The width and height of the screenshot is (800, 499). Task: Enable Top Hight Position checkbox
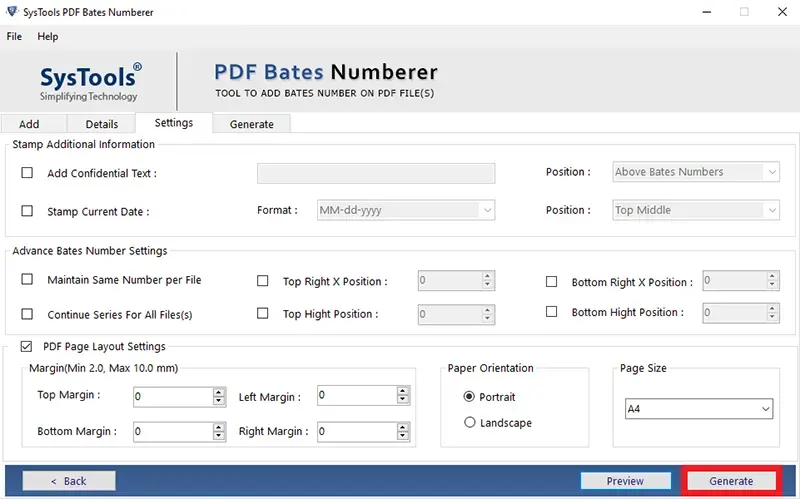[x=262, y=313]
